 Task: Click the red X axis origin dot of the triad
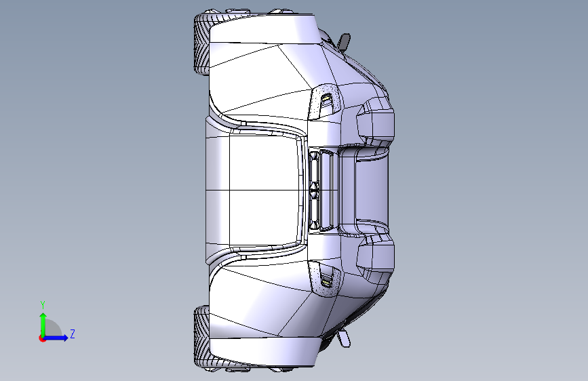[41, 338]
